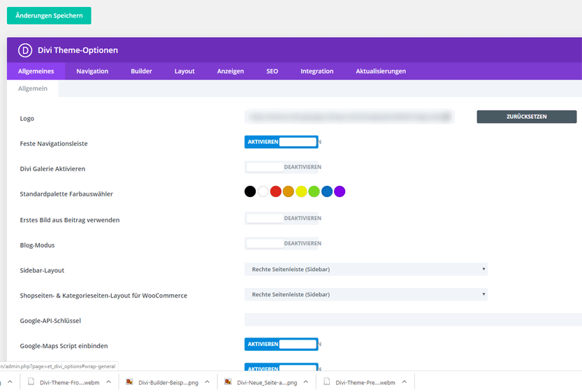Click the Divi-Theme-Fro webm file icon
Image resolution: width=582 pixels, height=392 pixels.
coord(31,382)
